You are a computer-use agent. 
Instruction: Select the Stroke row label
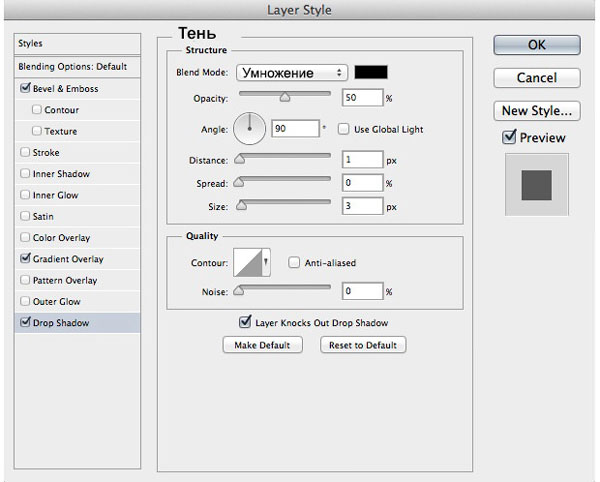pos(46,153)
